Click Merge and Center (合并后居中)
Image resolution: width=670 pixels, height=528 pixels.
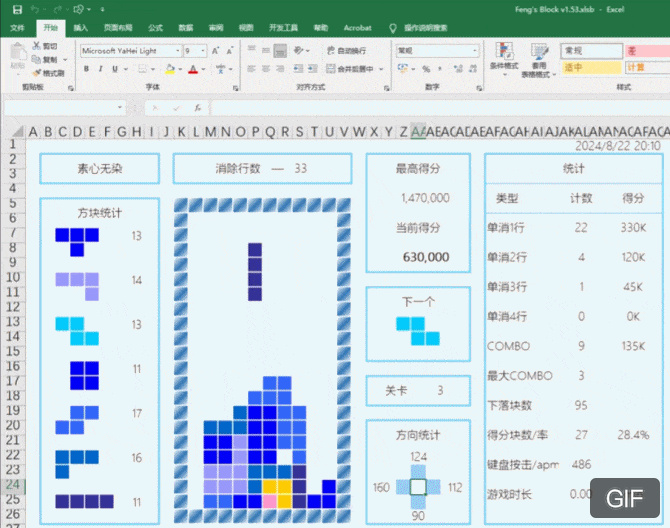350,68
